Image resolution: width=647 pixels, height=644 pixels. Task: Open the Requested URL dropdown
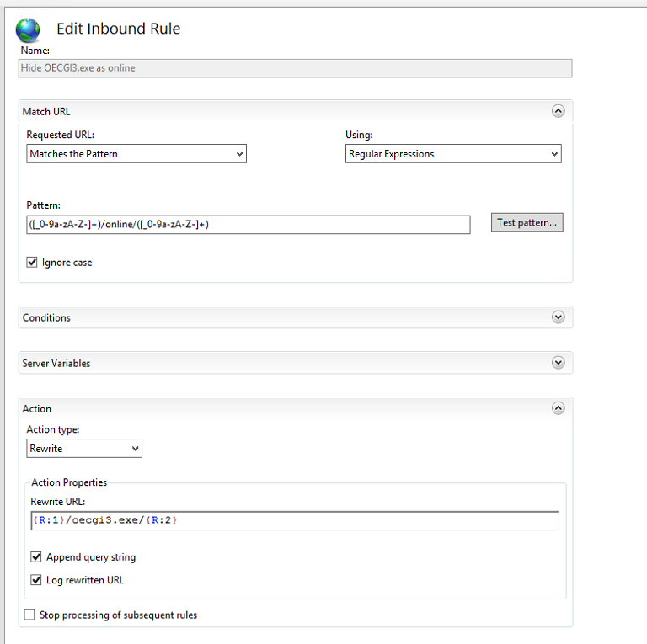point(136,154)
